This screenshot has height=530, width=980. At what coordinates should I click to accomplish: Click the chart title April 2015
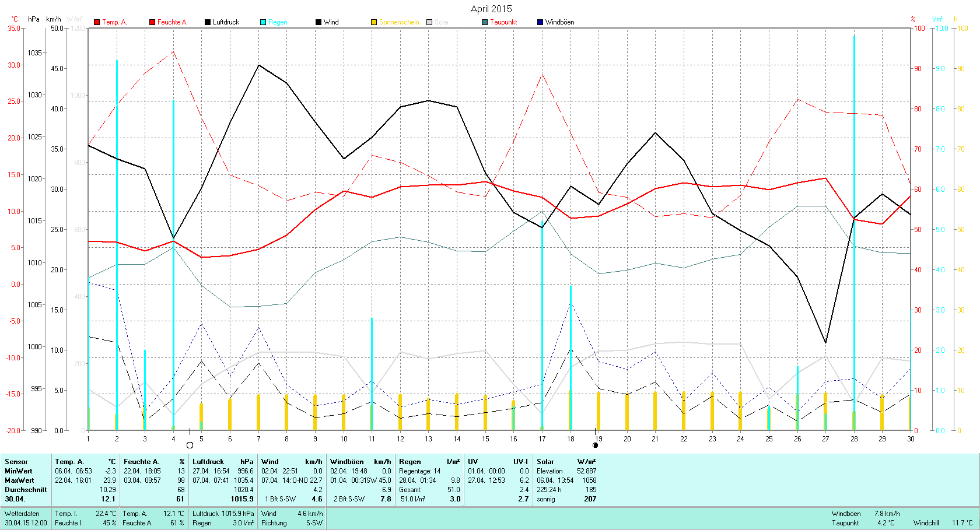click(x=491, y=9)
